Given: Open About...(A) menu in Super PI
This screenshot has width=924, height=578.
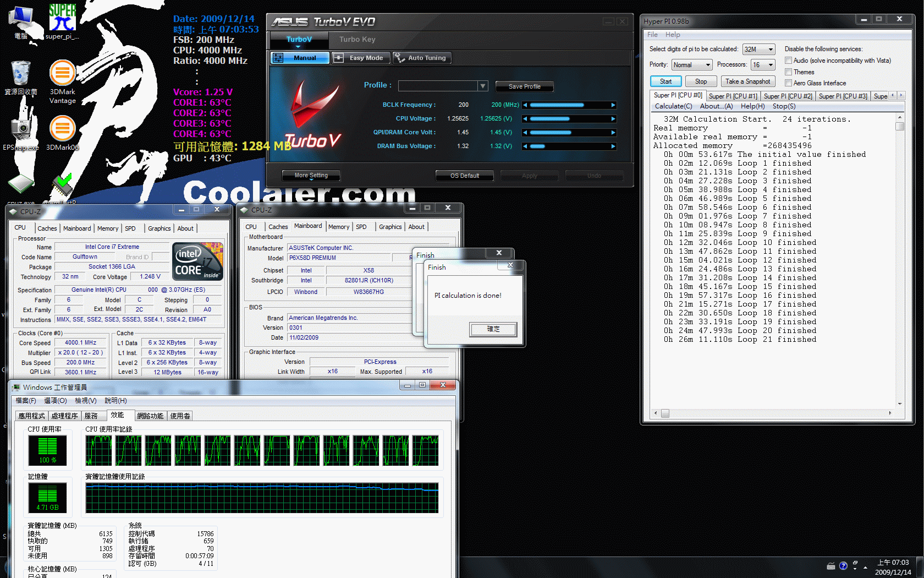Looking at the screenshot, I should pyautogui.click(x=716, y=106).
